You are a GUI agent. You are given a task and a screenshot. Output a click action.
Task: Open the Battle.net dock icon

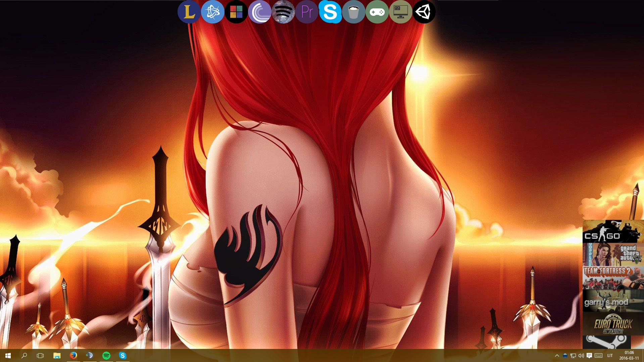212,12
